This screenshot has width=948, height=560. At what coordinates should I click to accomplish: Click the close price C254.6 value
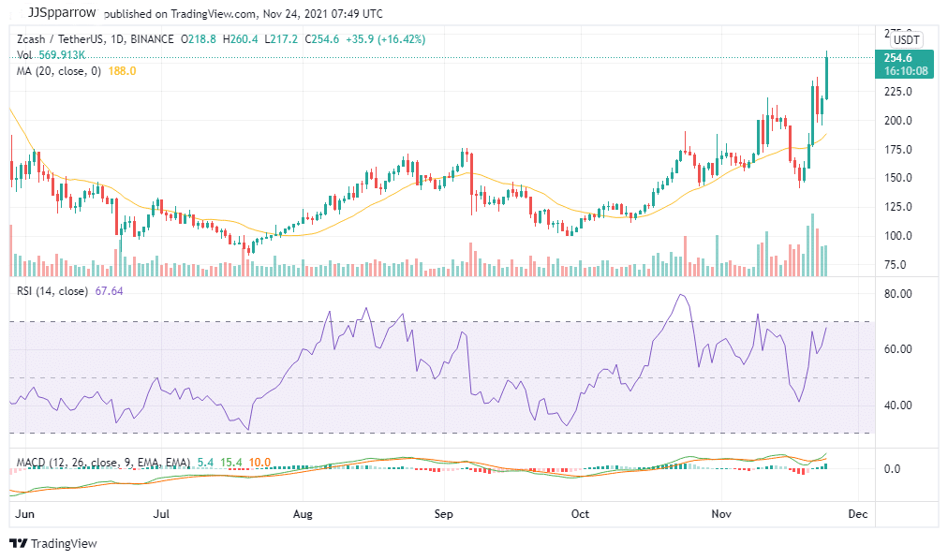click(322, 39)
